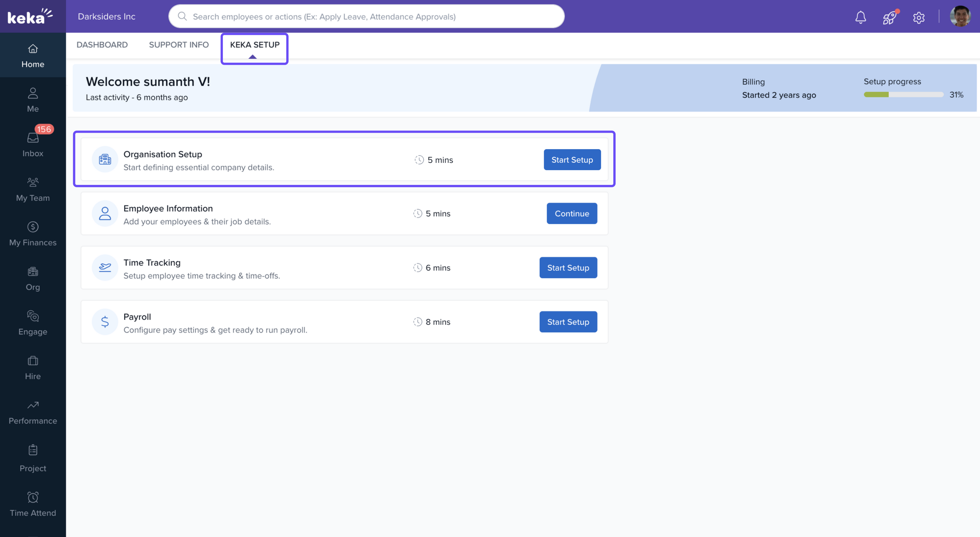Select the Keka Setup tab
Viewport: 980px width, 537px height.
[254, 45]
